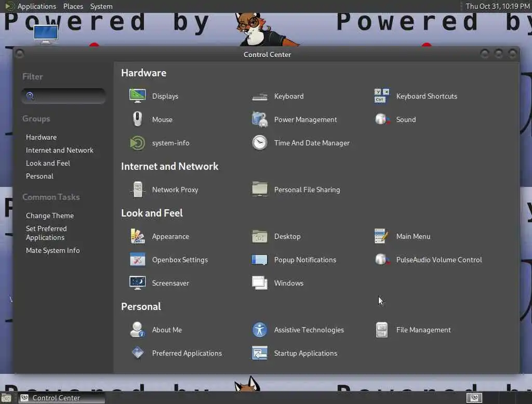Click the Assistive Technologies label
This screenshot has width=532, height=404.
[x=309, y=330]
